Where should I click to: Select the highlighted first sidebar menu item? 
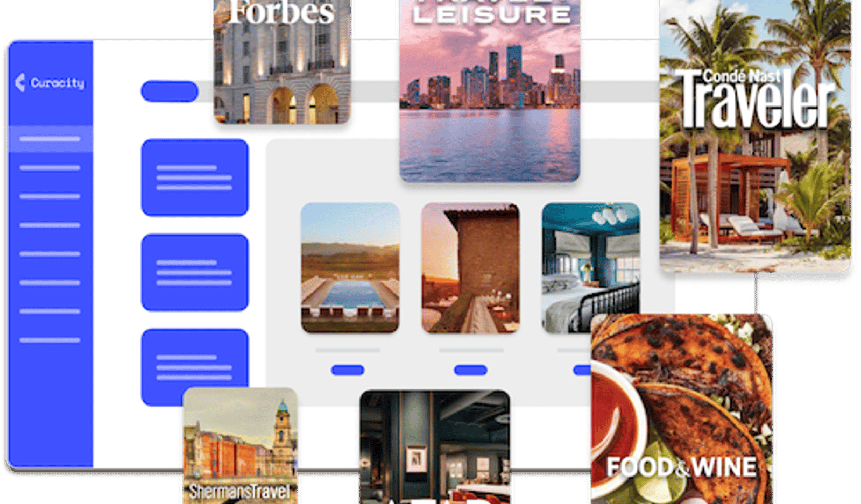(x=50, y=139)
